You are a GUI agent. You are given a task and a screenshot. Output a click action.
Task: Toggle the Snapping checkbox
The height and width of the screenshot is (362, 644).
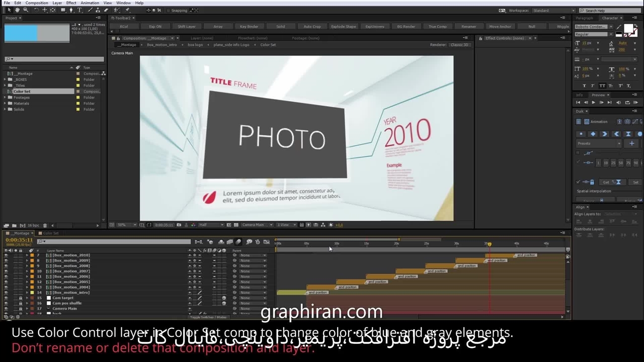coord(168,11)
